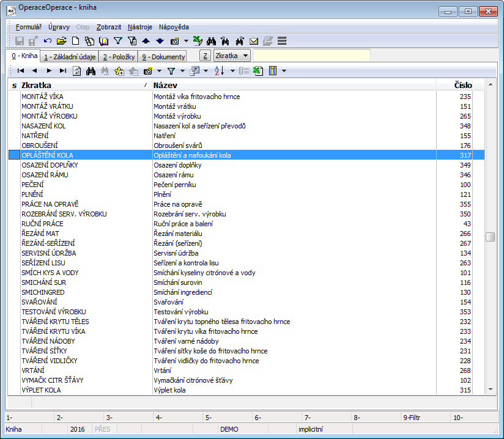The width and height of the screenshot is (504, 439).
Task: Click the Excel export icon in grid toolbar
Action: coord(258,71)
